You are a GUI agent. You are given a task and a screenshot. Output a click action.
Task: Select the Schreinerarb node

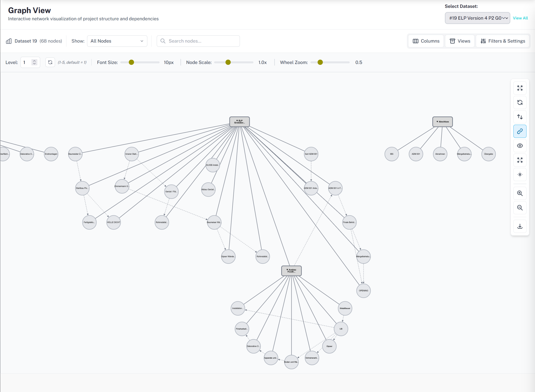pyautogui.click(x=312, y=358)
